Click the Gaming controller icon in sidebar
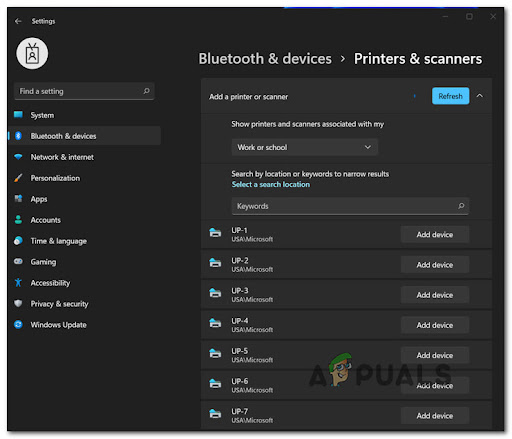512x439 pixels. 18,261
